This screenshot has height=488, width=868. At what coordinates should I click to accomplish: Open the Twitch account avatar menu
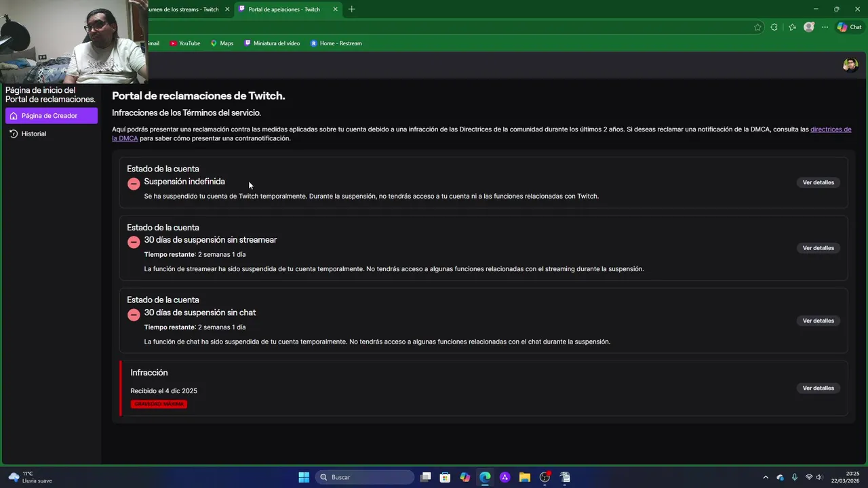pos(850,65)
